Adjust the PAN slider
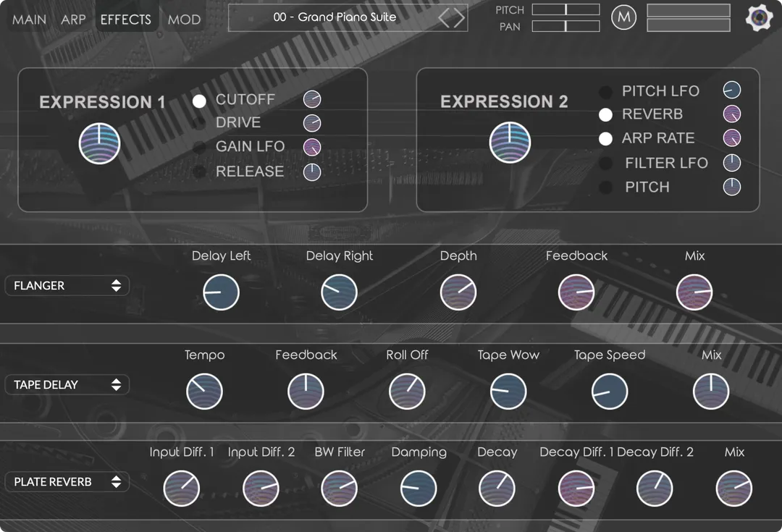 tap(566, 27)
